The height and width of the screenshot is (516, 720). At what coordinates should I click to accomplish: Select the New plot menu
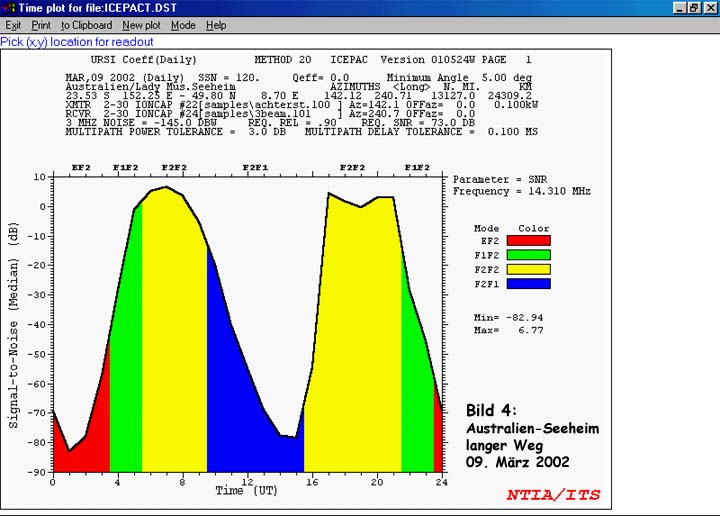tap(141, 25)
